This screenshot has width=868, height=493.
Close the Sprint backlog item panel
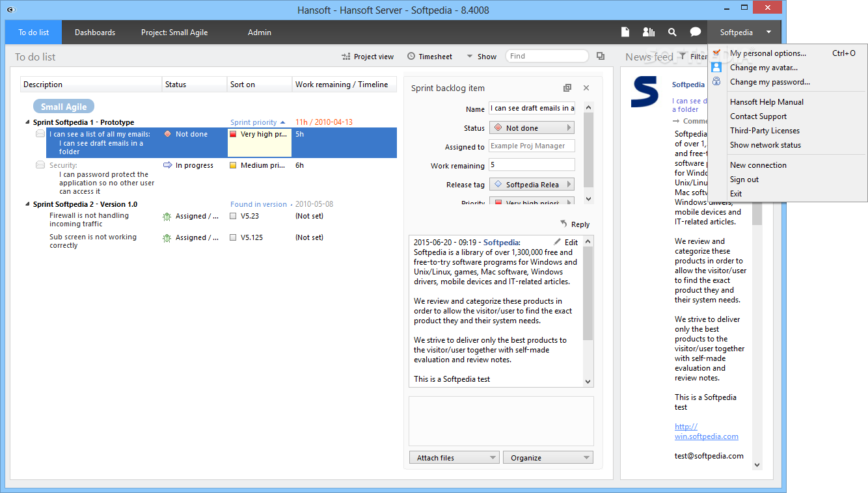pos(586,88)
